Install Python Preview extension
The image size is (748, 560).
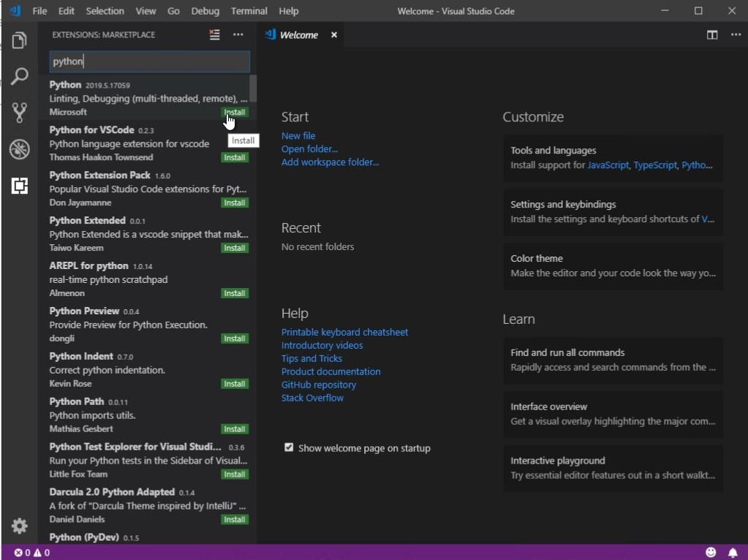point(235,338)
